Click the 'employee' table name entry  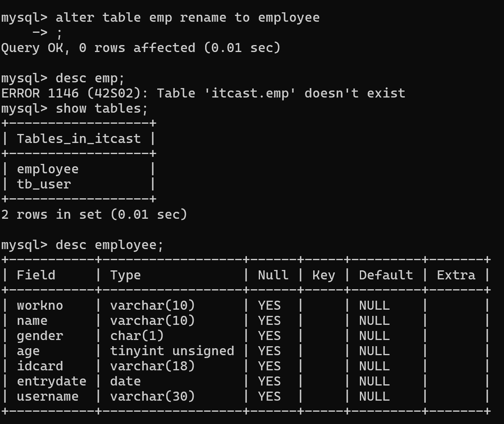tap(47, 169)
